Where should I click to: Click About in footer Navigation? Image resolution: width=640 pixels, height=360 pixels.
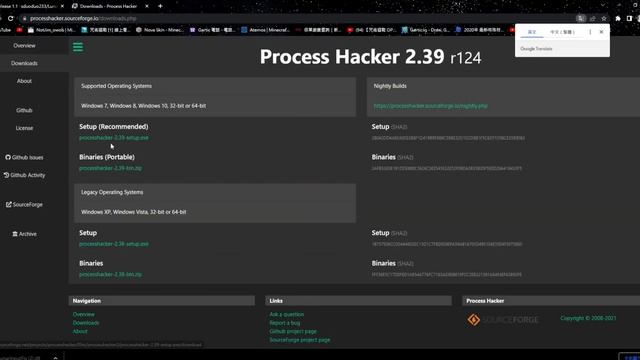tap(80, 331)
